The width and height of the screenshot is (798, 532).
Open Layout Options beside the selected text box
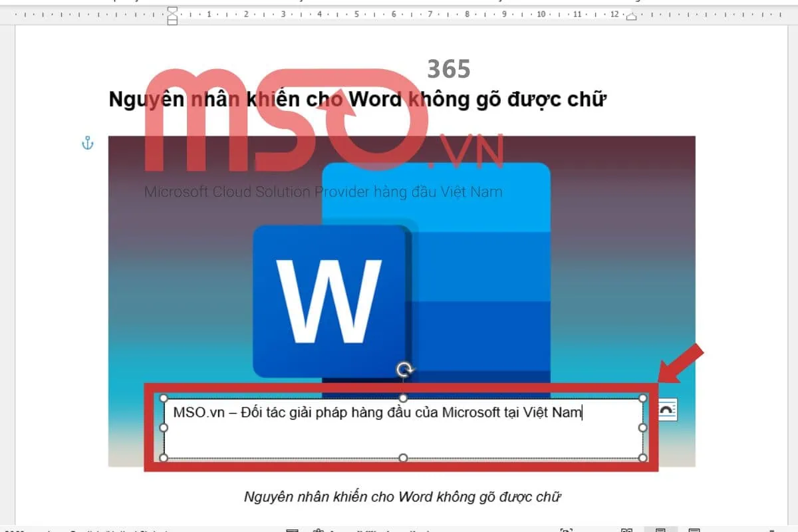667,410
